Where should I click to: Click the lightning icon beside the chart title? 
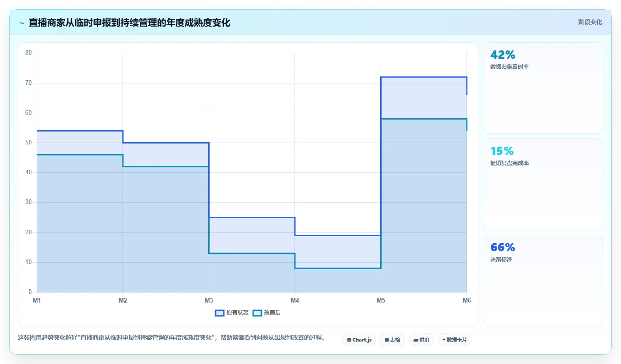tap(22, 23)
